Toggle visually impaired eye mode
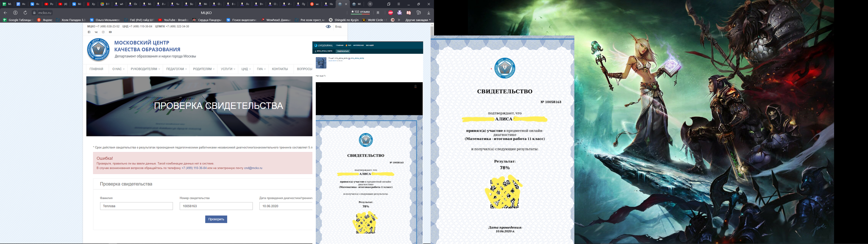Screen dimensions: 868x244 coord(328,26)
